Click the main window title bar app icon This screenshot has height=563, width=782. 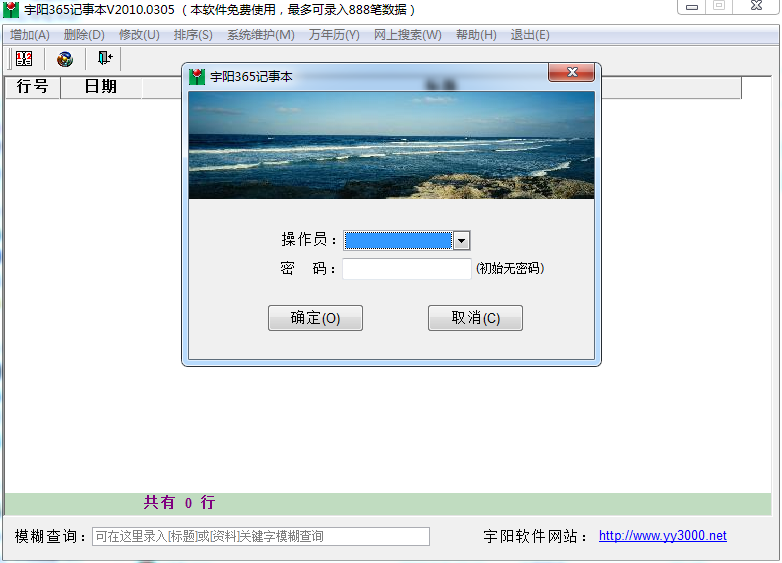tap(10, 9)
